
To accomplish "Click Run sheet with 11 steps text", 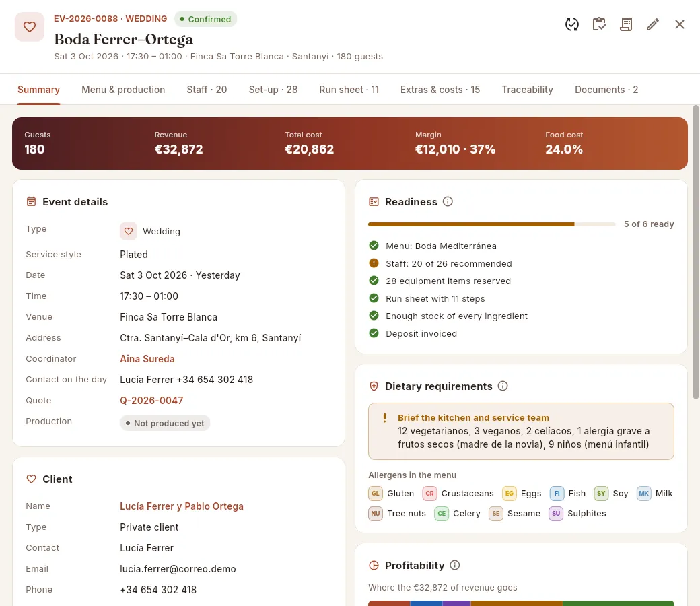I will coord(435,298).
